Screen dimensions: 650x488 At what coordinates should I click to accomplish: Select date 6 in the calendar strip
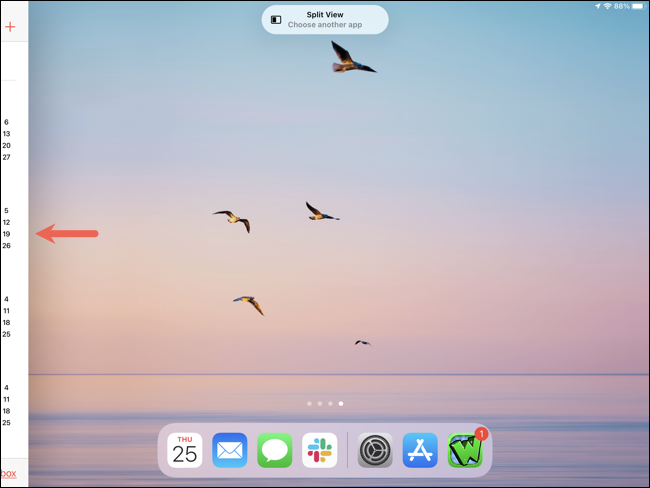coord(6,122)
